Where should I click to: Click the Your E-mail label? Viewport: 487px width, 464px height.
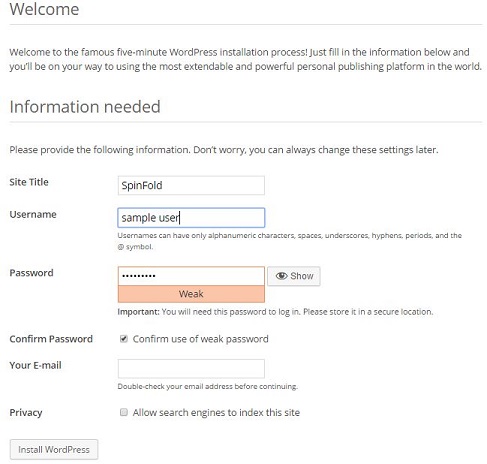[x=35, y=365]
